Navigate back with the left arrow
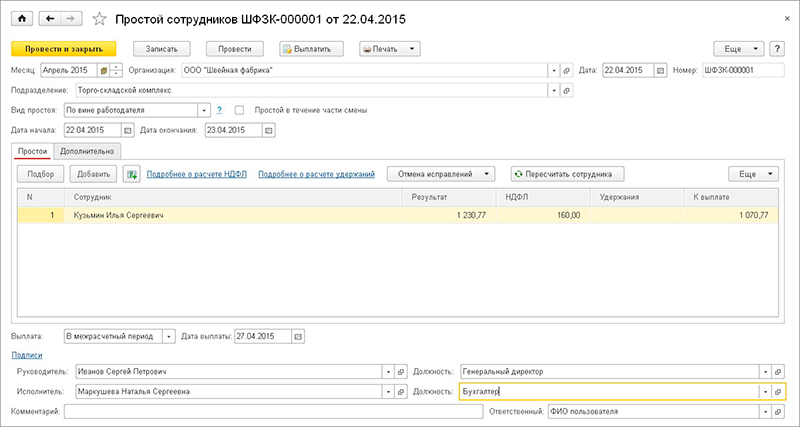Viewport: 800px width, 427px height. tap(50, 19)
